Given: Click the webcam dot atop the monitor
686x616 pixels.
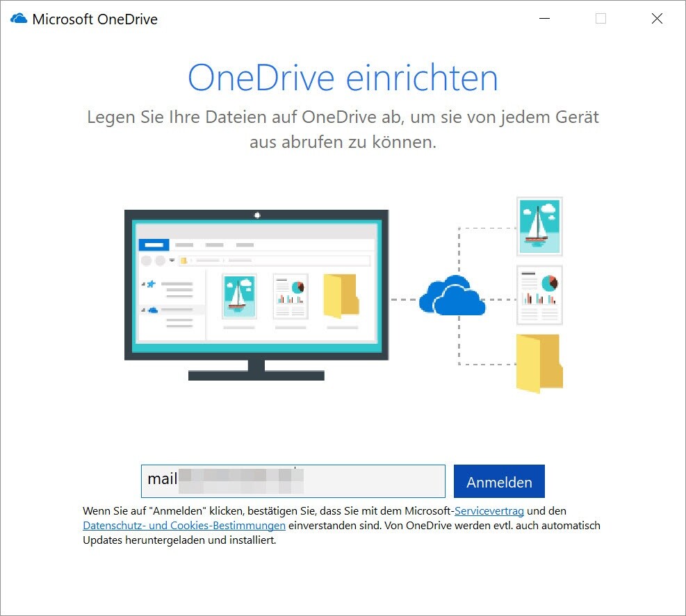Looking at the screenshot, I should coord(256,215).
